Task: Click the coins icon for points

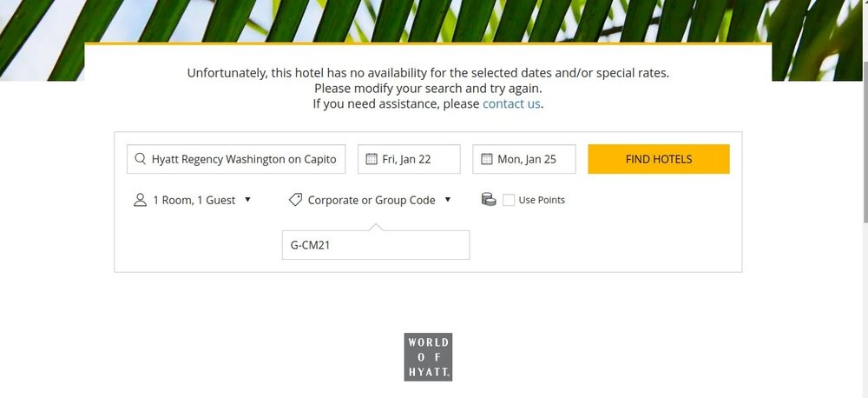Action: [489, 200]
